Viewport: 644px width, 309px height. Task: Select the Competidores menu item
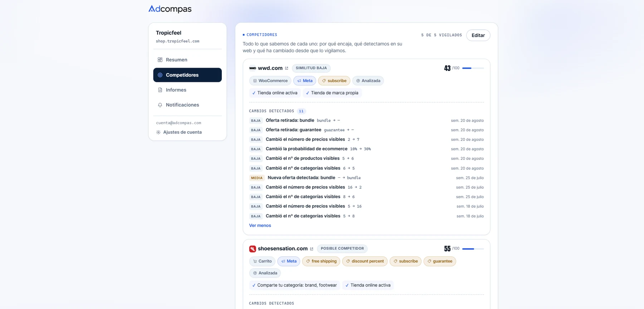187,75
